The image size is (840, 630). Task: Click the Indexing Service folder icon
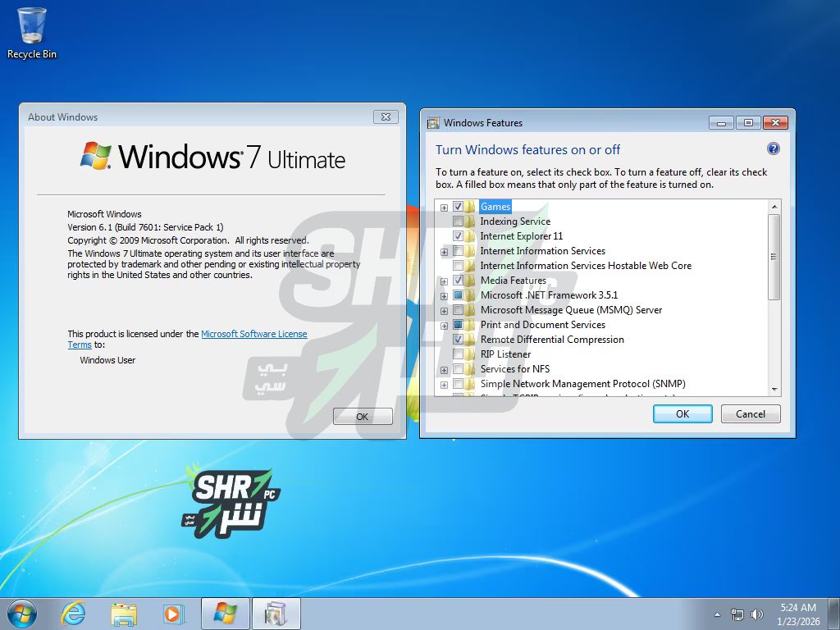(x=470, y=221)
